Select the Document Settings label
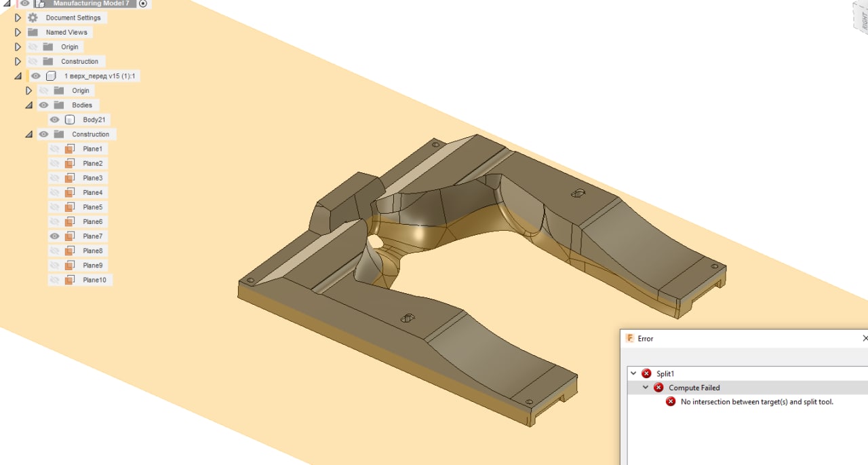Image resolution: width=868 pixels, height=465 pixels. click(73, 18)
